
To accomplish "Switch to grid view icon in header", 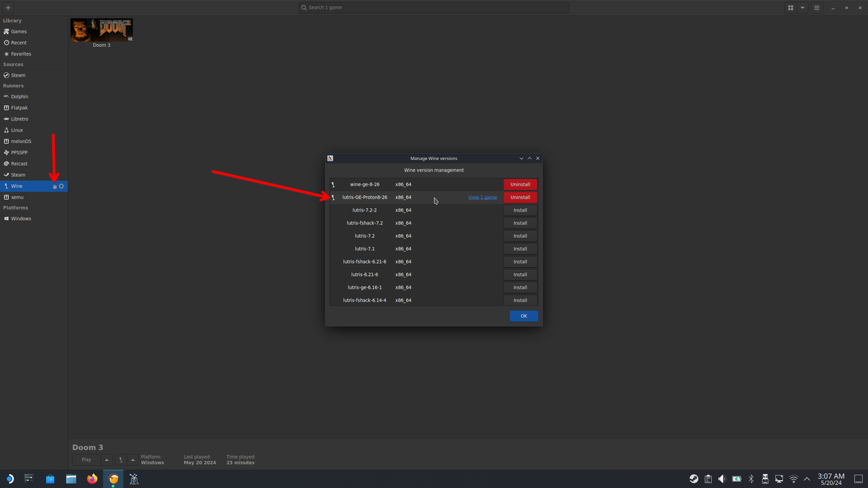I will pyautogui.click(x=791, y=7).
